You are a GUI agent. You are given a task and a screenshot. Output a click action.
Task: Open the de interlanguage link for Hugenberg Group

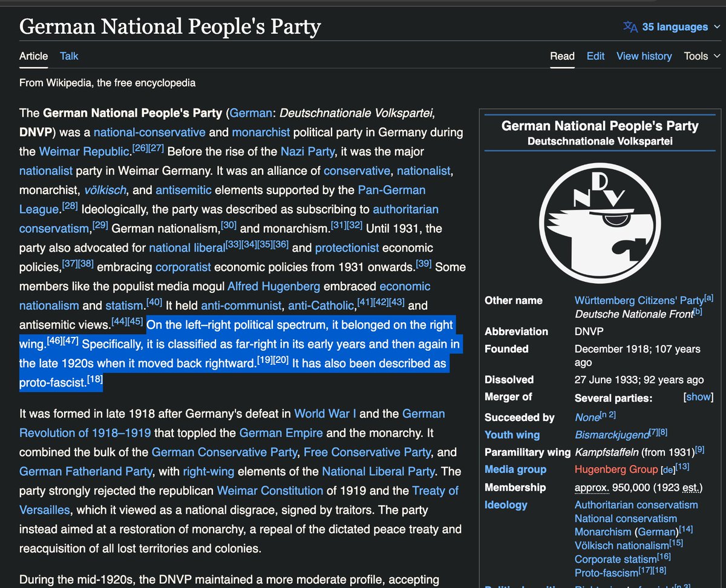pyautogui.click(x=668, y=470)
